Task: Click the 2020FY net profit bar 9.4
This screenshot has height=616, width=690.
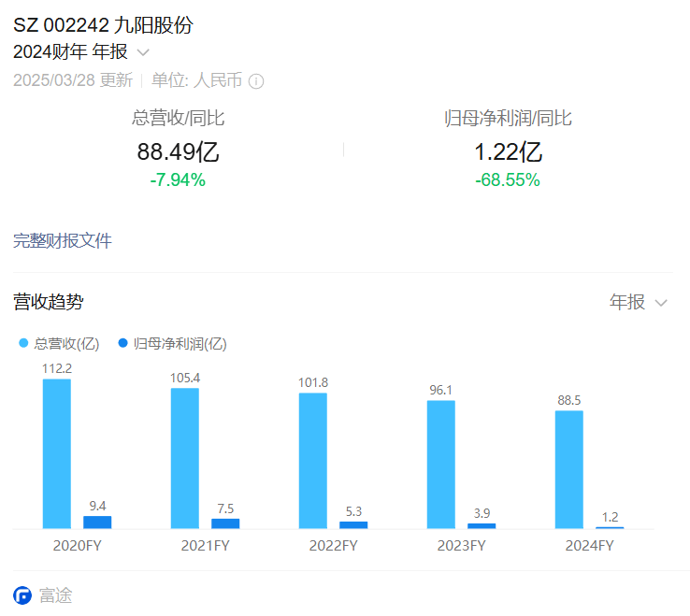Action: pos(97,522)
